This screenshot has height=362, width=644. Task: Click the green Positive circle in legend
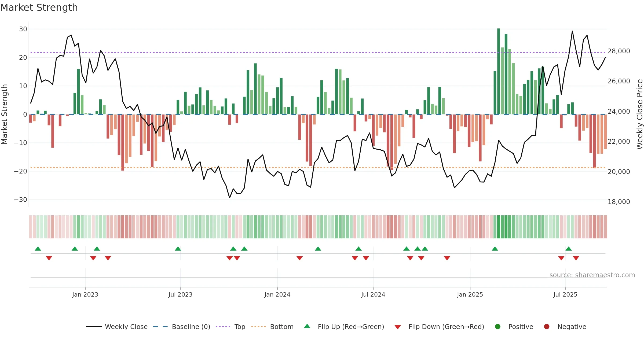(498, 327)
